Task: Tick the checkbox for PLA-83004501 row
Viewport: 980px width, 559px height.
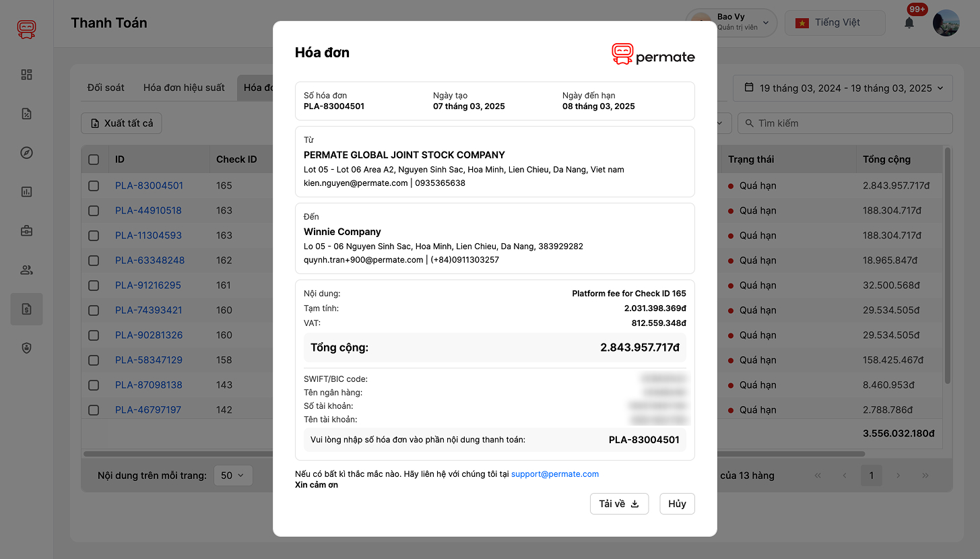Action: tap(94, 186)
